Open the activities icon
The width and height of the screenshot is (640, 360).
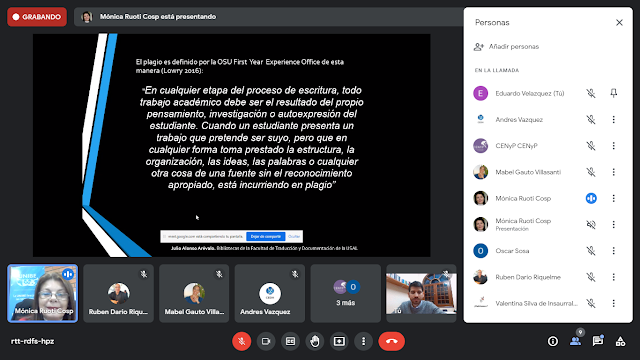click(620, 341)
